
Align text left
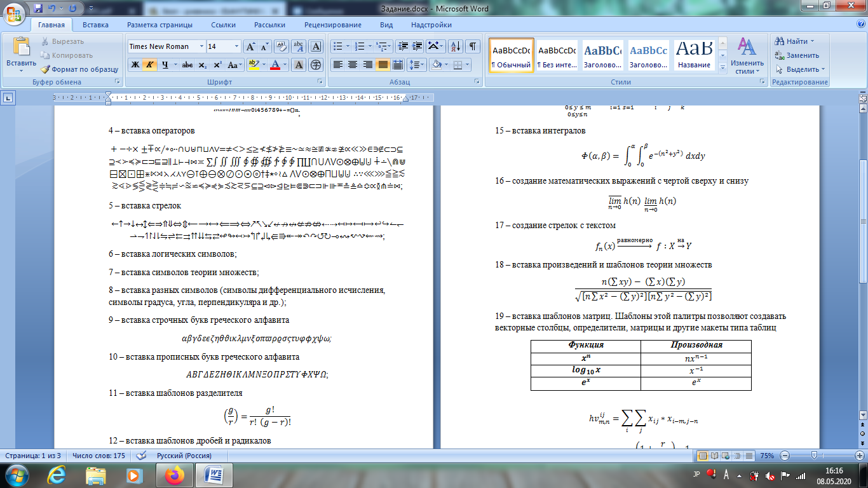pos(338,65)
